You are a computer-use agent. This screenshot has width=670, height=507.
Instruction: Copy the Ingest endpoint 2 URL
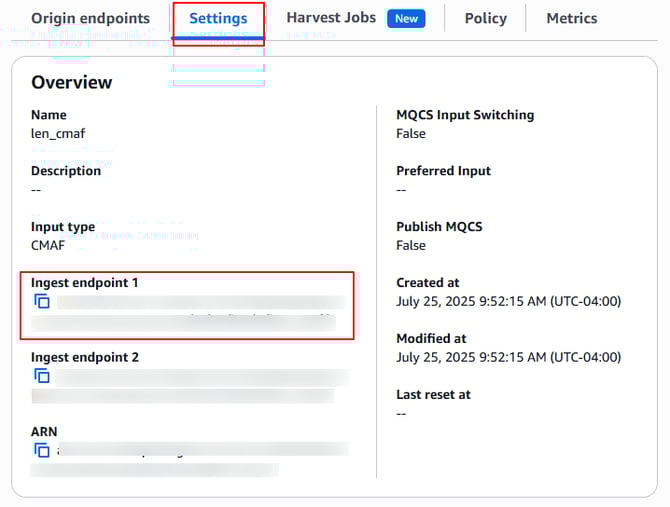tap(42, 376)
